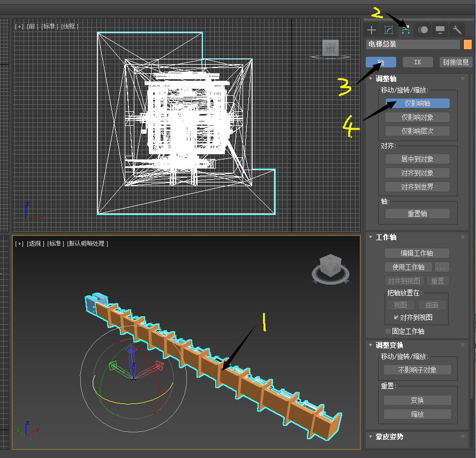Switch to the IK tab
The image size is (476, 458).
[417, 62]
